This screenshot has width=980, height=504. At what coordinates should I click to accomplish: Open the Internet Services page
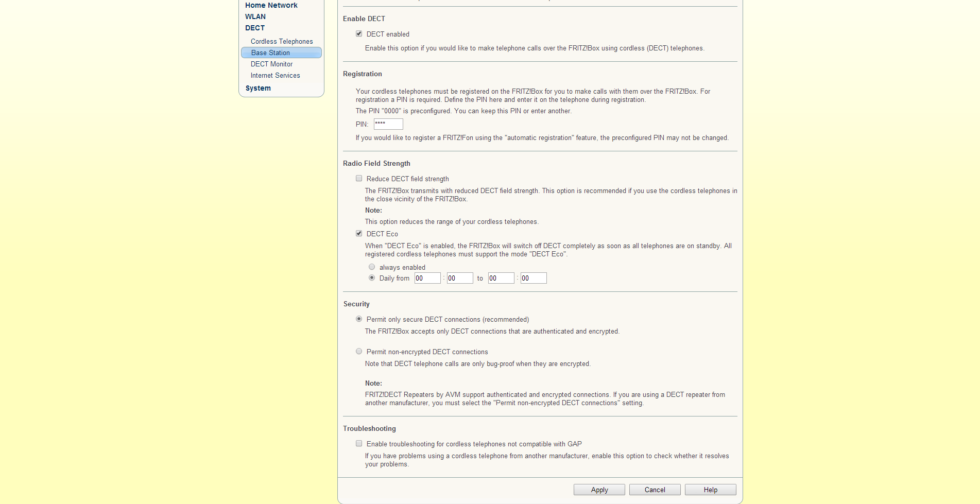(x=275, y=75)
